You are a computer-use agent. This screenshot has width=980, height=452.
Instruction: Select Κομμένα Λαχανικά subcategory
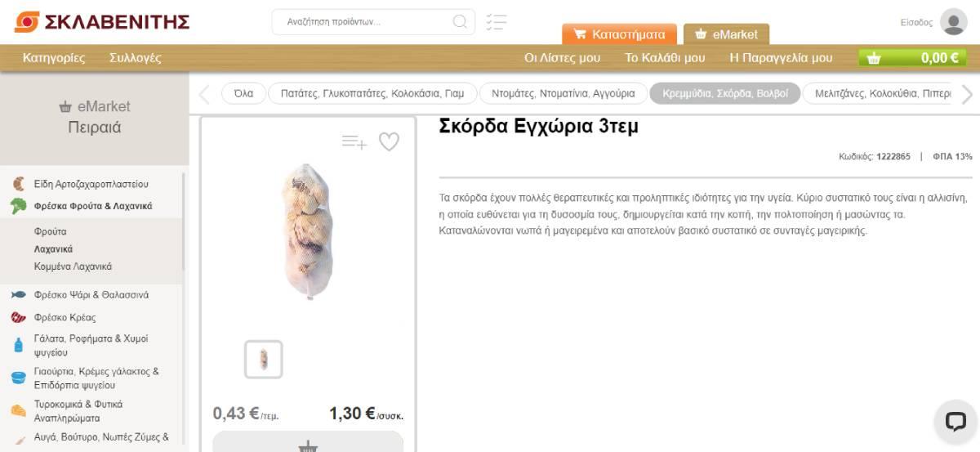(x=73, y=266)
